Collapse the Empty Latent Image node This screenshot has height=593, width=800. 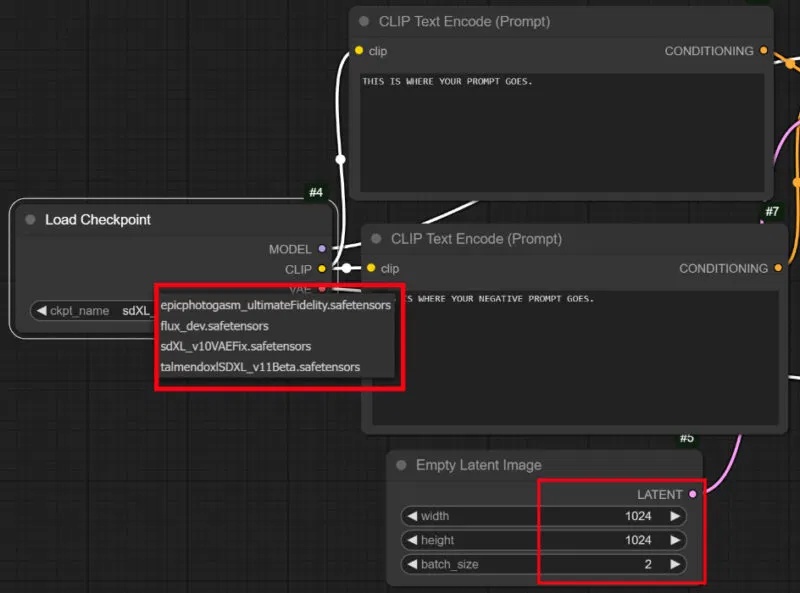[x=400, y=465]
